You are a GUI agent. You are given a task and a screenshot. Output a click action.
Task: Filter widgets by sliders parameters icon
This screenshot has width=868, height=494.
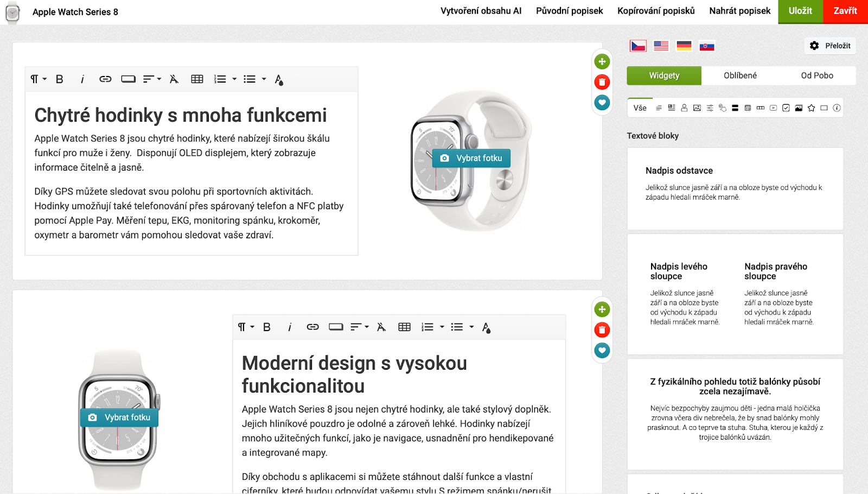click(x=710, y=108)
